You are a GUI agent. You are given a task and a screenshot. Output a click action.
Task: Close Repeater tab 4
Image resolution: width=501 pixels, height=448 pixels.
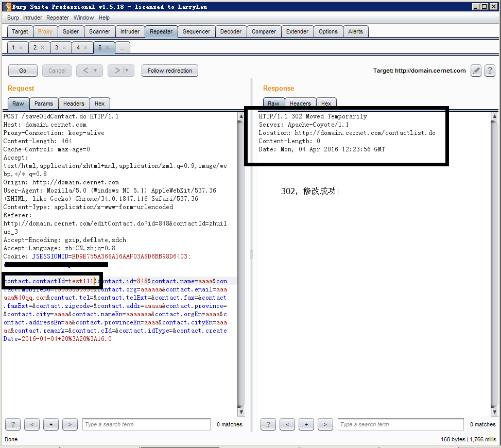coord(85,47)
